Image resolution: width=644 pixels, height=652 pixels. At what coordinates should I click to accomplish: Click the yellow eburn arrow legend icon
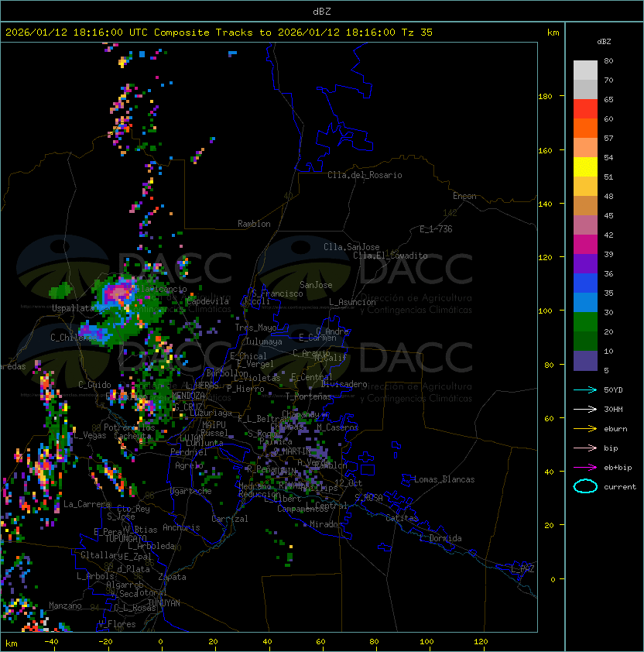click(585, 429)
